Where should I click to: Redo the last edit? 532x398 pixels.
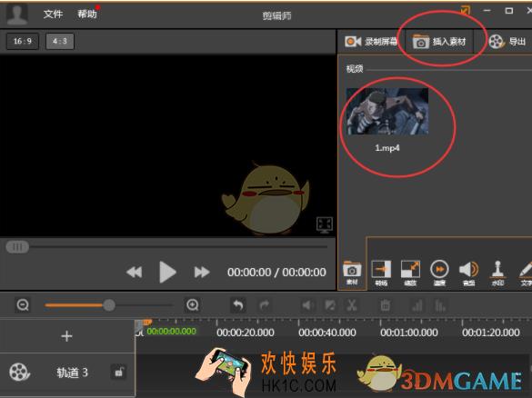pyautogui.click(x=265, y=305)
